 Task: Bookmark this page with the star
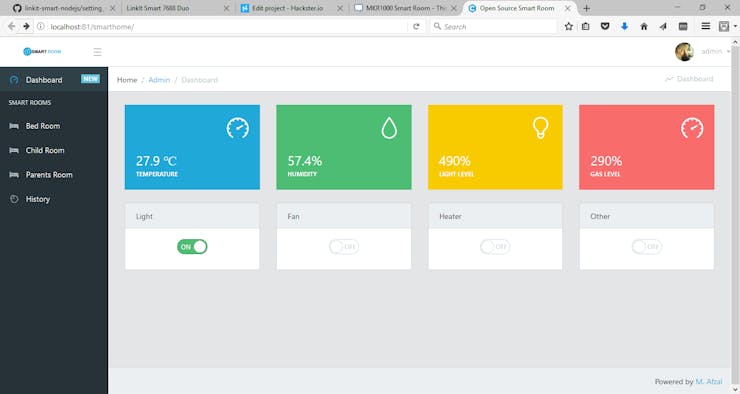569,26
